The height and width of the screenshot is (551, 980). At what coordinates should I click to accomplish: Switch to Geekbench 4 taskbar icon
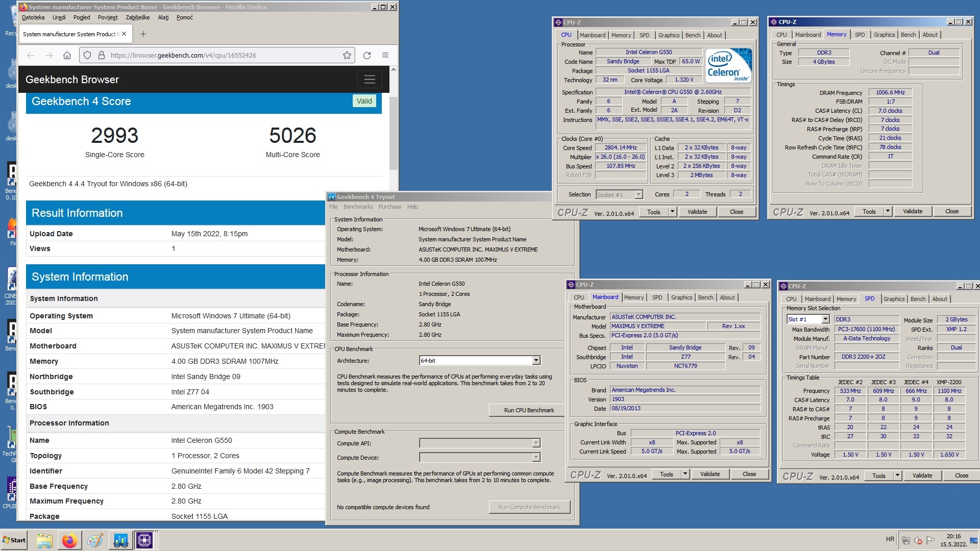click(120, 540)
